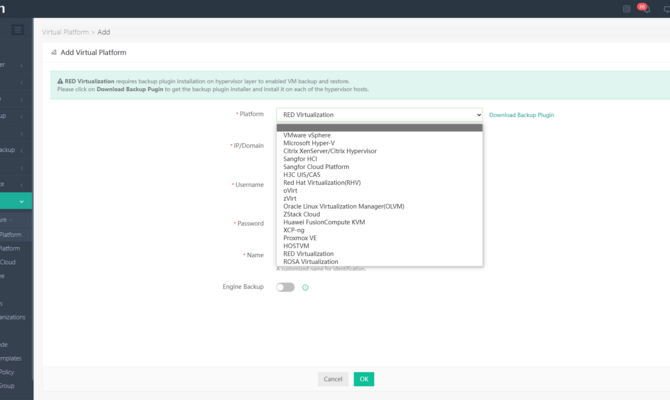The image size is (670, 400).
Task: Click bold Download Backup Pugin text in banner
Action: [130, 89]
